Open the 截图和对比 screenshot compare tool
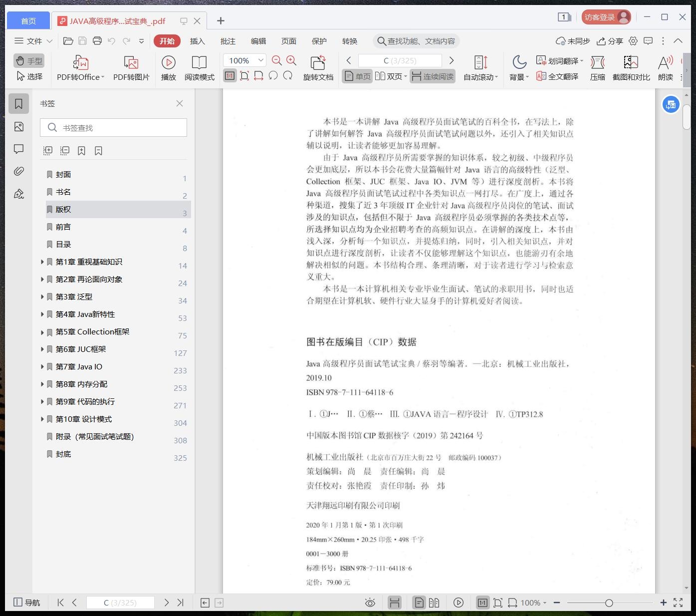 631,68
